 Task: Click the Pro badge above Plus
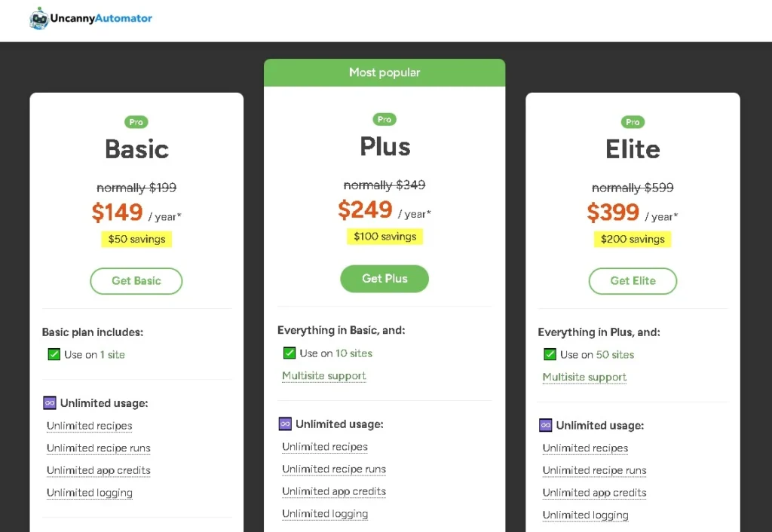384,119
